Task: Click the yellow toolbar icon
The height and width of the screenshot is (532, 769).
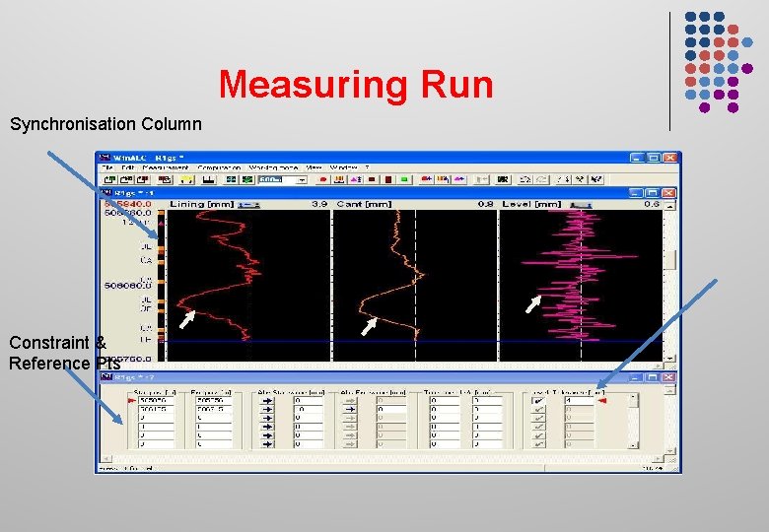Action: 187,179
